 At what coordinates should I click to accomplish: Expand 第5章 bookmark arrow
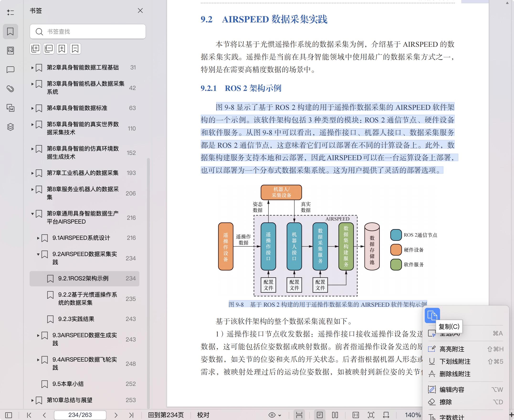(32, 124)
